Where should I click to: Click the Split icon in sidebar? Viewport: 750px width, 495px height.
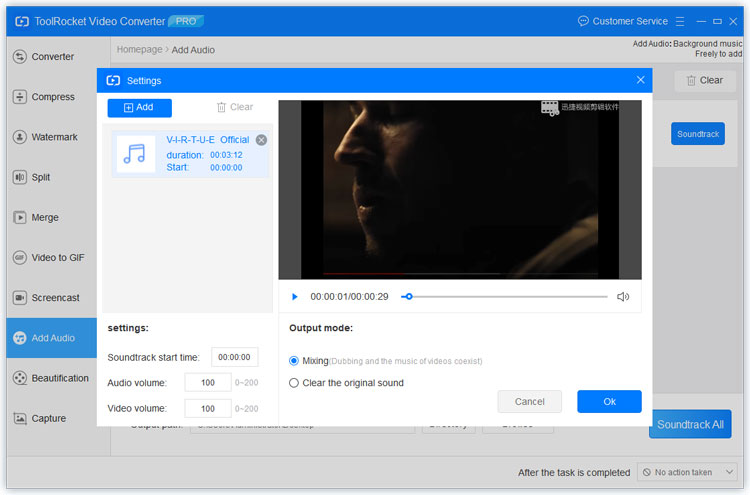[20, 177]
